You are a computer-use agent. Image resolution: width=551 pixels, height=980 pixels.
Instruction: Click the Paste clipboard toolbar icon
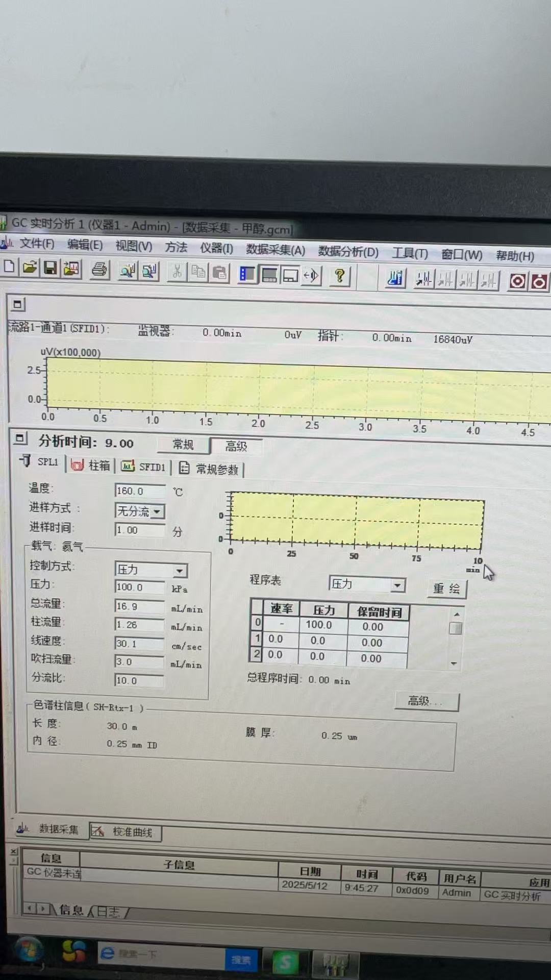(220, 273)
